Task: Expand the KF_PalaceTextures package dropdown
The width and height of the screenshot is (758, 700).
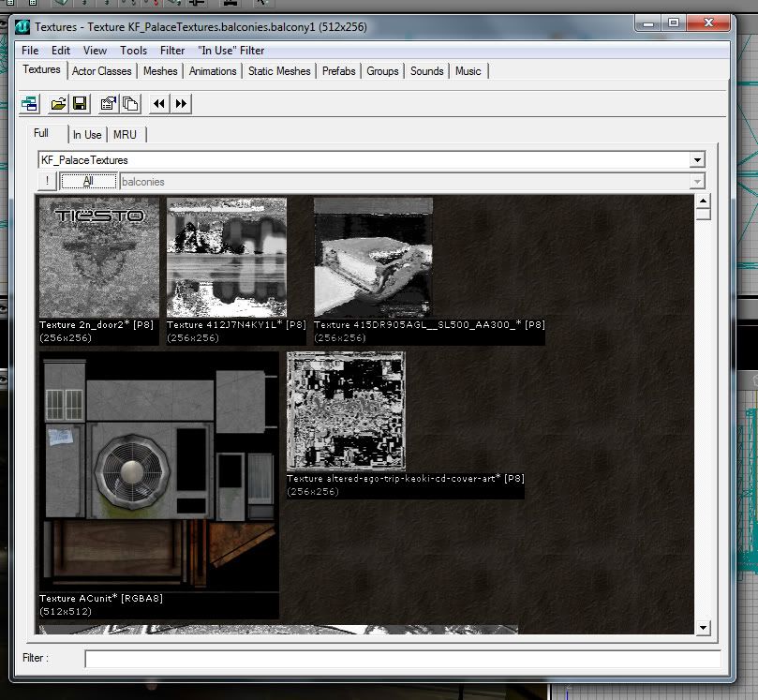Action: tap(696, 160)
